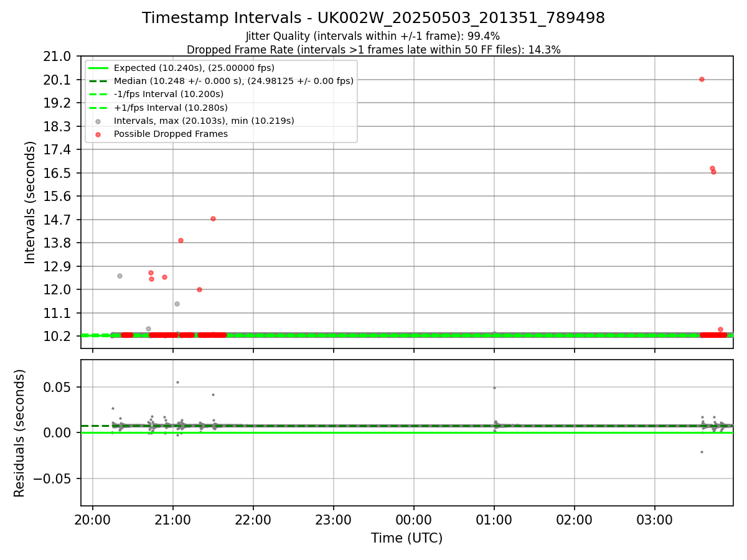The image size is (747, 560).
Task: Select the gray interval point near 10.5 seconds
Action: (x=148, y=329)
